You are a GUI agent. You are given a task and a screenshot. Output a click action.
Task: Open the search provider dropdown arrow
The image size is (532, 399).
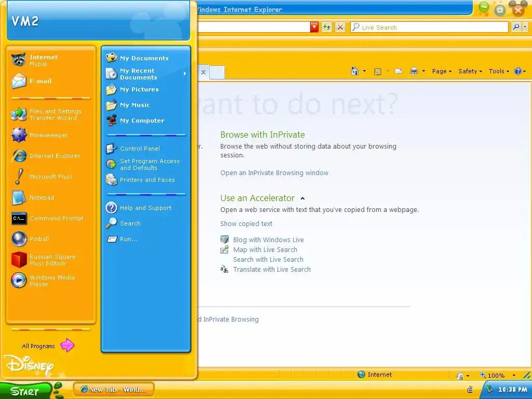(x=525, y=27)
